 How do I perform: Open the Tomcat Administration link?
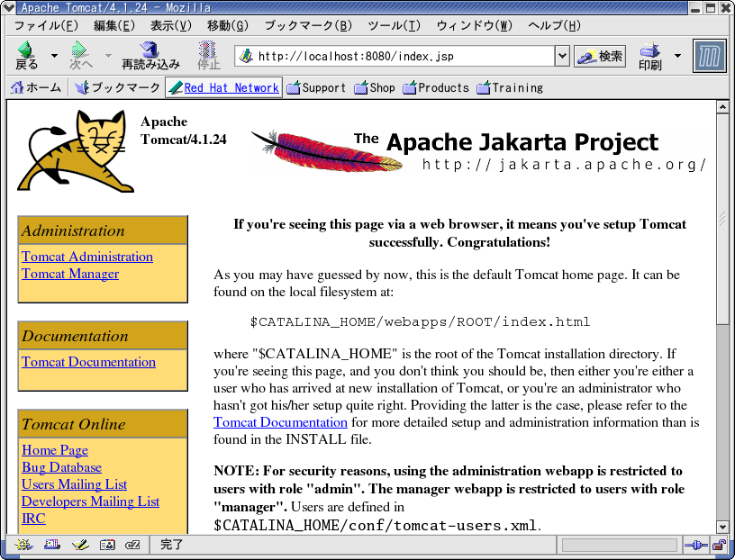click(x=87, y=257)
